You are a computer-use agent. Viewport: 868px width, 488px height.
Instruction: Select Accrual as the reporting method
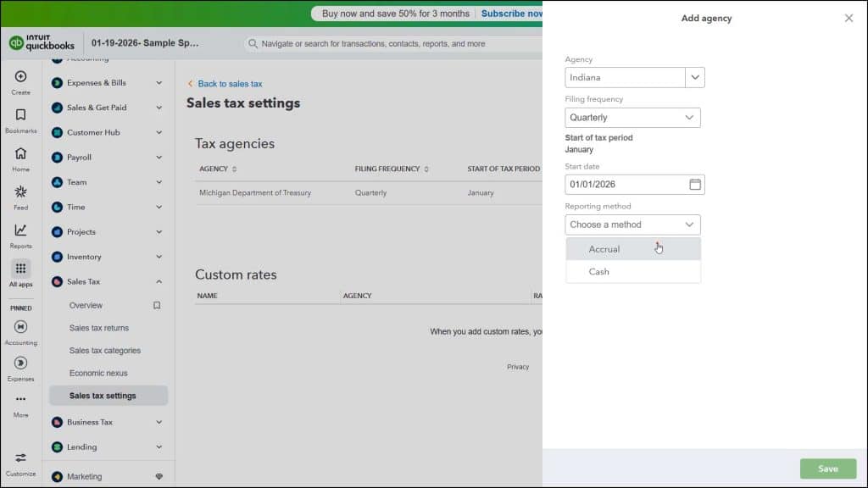tap(604, 248)
